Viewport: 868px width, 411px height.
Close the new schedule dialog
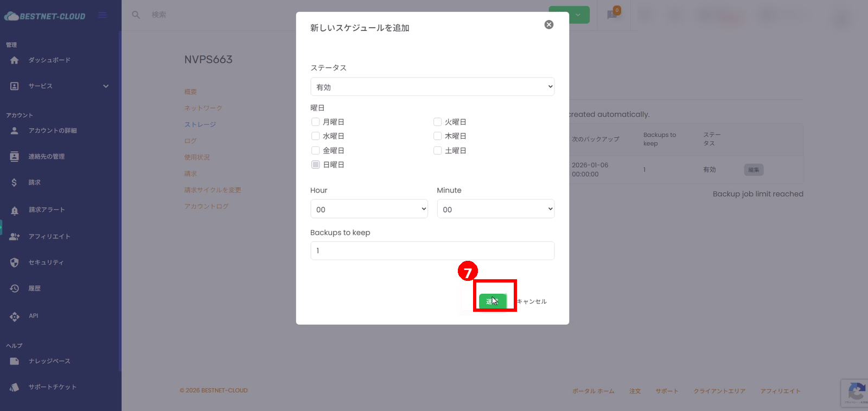548,25
